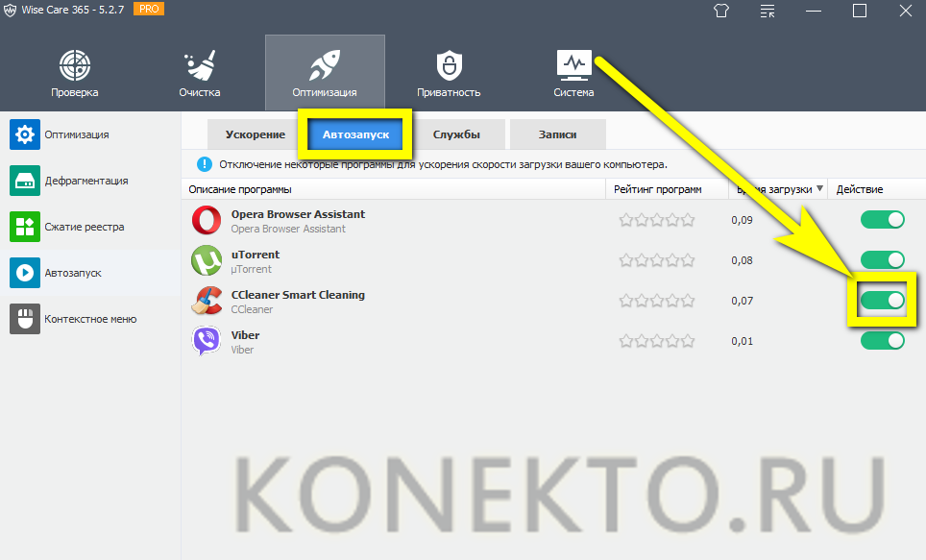
Task: Sort by Время загрузки column arrow
Action: tap(819, 189)
